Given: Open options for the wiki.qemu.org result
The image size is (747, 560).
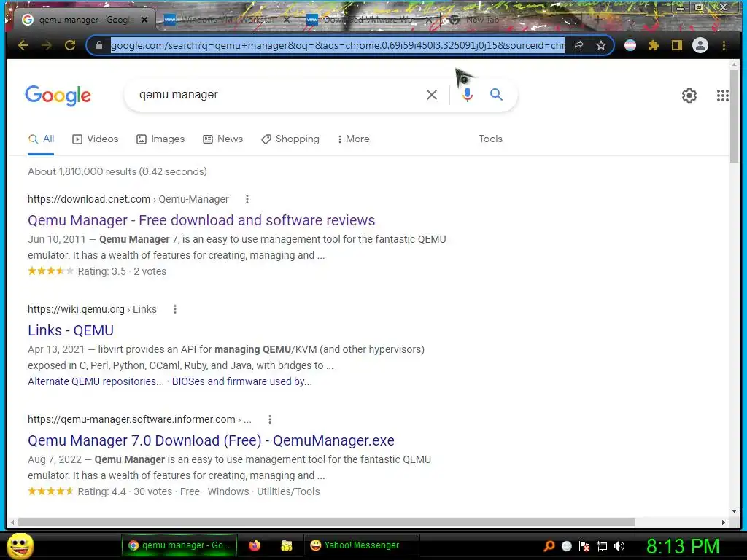Looking at the screenshot, I should pos(175,309).
